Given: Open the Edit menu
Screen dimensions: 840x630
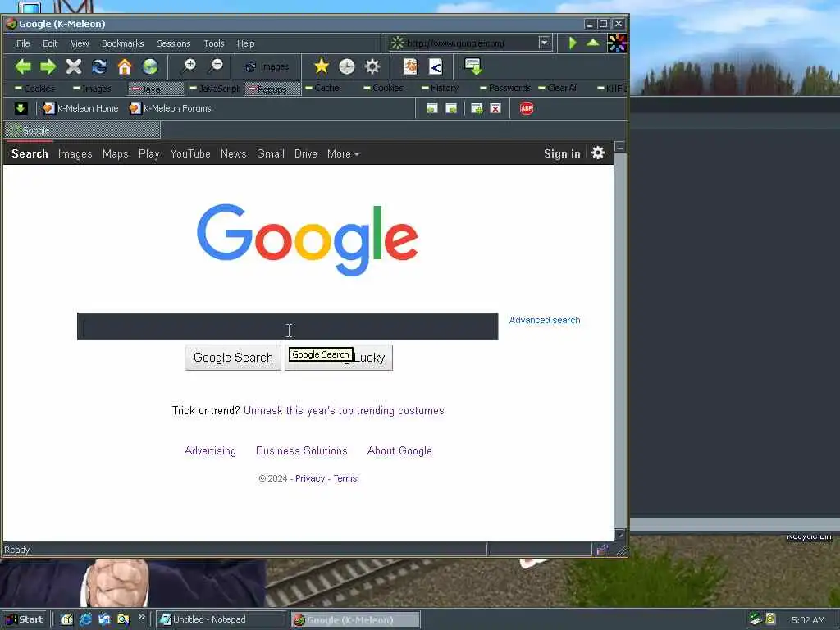Looking at the screenshot, I should click(x=50, y=43).
